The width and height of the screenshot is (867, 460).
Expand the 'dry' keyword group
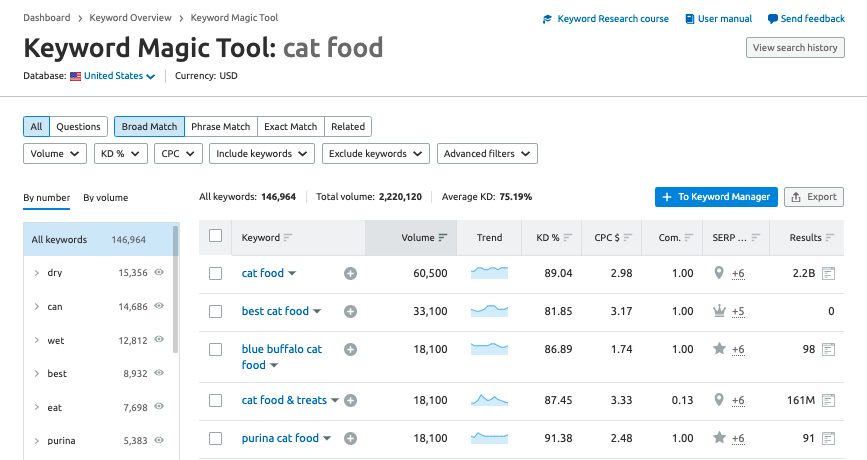[x=37, y=273]
